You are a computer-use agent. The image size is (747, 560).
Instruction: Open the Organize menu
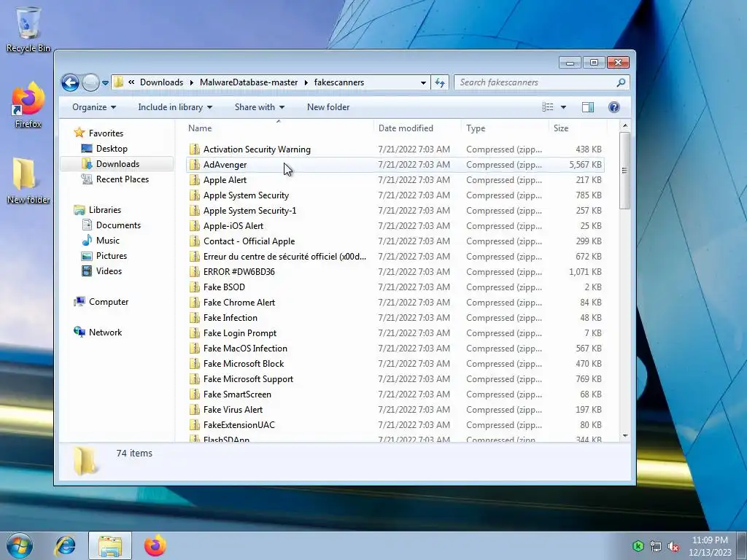tap(94, 107)
